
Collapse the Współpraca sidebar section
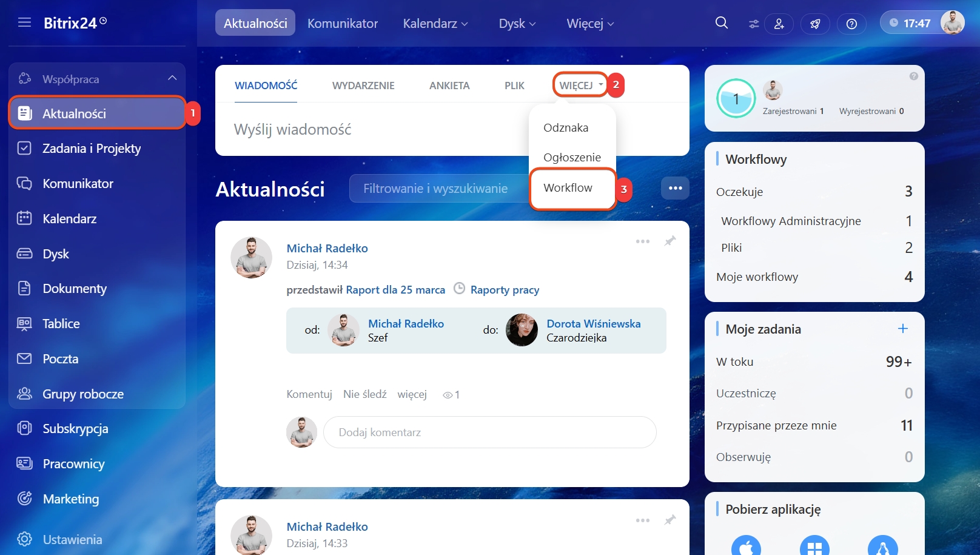172,78
